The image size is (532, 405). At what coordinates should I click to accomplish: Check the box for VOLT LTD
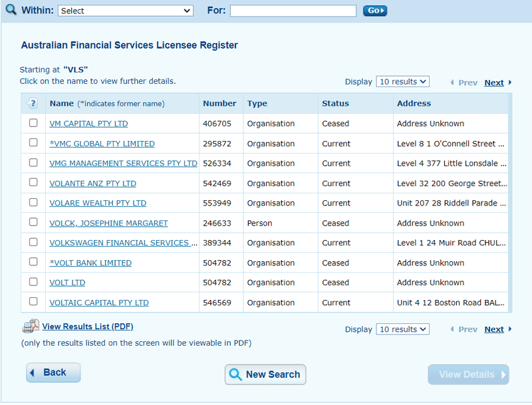[33, 281]
